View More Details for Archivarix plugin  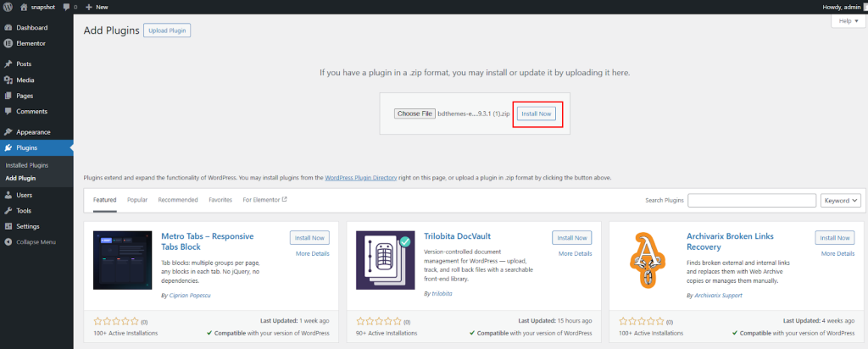(x=837, y=254)
